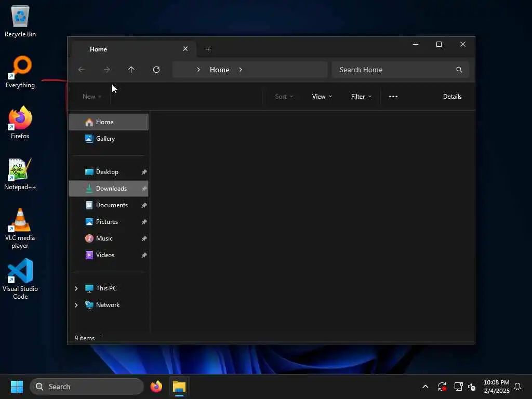Open Recycle Bin on the desktop
Image resolution: width=532 pixels, height=399 pixels.
click(x=20, y=21)
